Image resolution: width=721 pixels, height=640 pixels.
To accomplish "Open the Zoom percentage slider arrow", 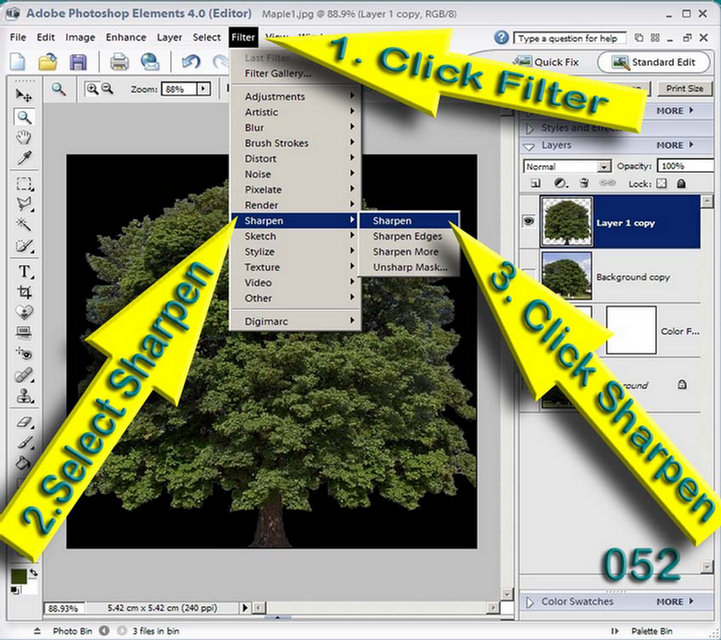I will click(x=203, y=89).
